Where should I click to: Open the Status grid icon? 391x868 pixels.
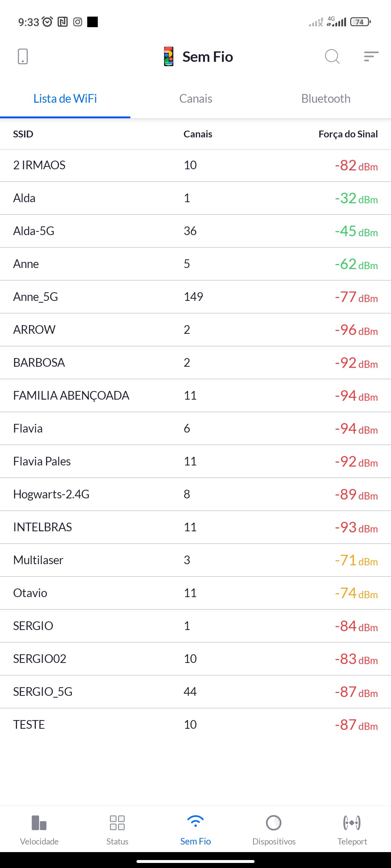(117, 823)
